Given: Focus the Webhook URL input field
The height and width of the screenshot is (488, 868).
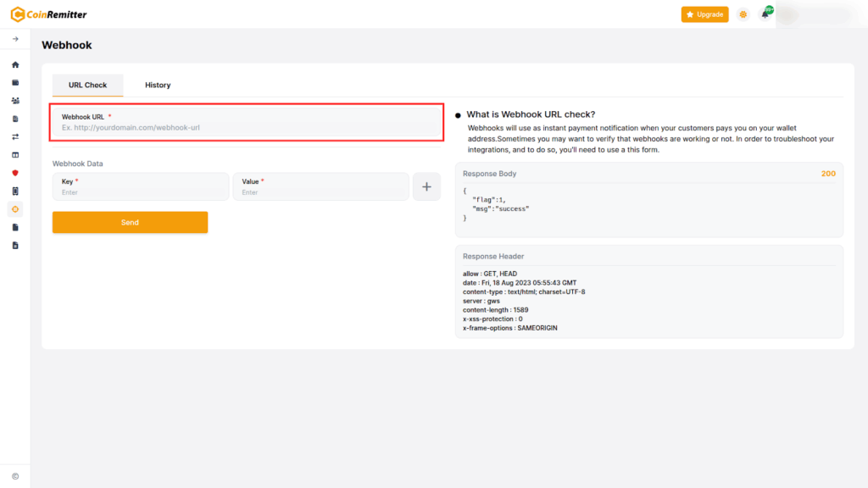Looking at the screenshot, I should (246, 127).
